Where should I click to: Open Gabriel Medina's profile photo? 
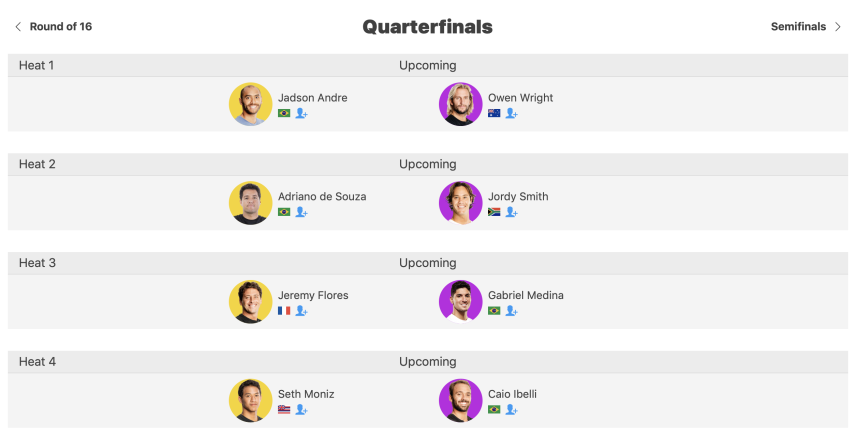click(x=461, y=301)
